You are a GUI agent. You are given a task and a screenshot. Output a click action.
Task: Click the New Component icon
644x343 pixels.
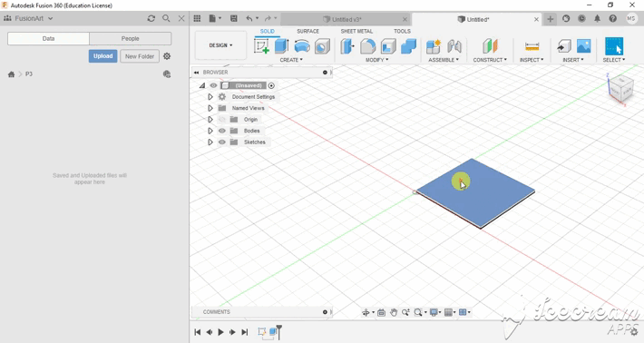[434, 46]
